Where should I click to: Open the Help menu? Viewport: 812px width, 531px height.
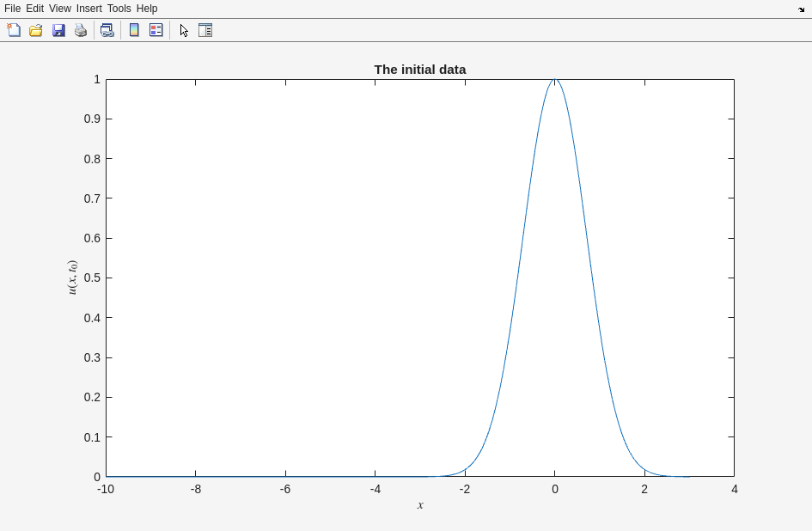pyautogui.click(x=147, y=9)
